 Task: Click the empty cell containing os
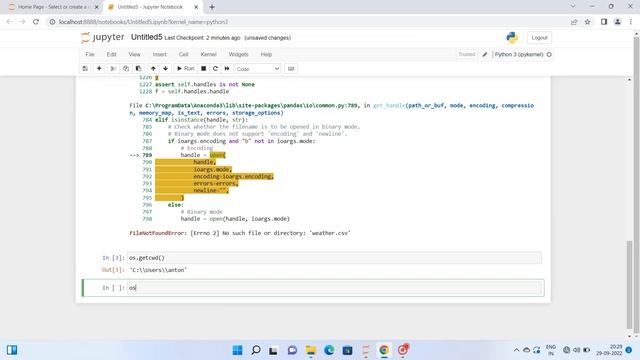(334, 288)
